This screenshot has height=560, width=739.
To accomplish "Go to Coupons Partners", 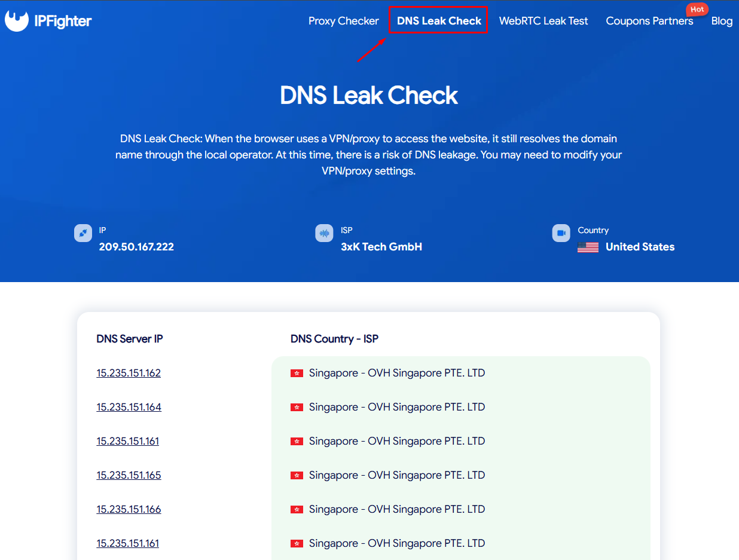I will (649, 21).
